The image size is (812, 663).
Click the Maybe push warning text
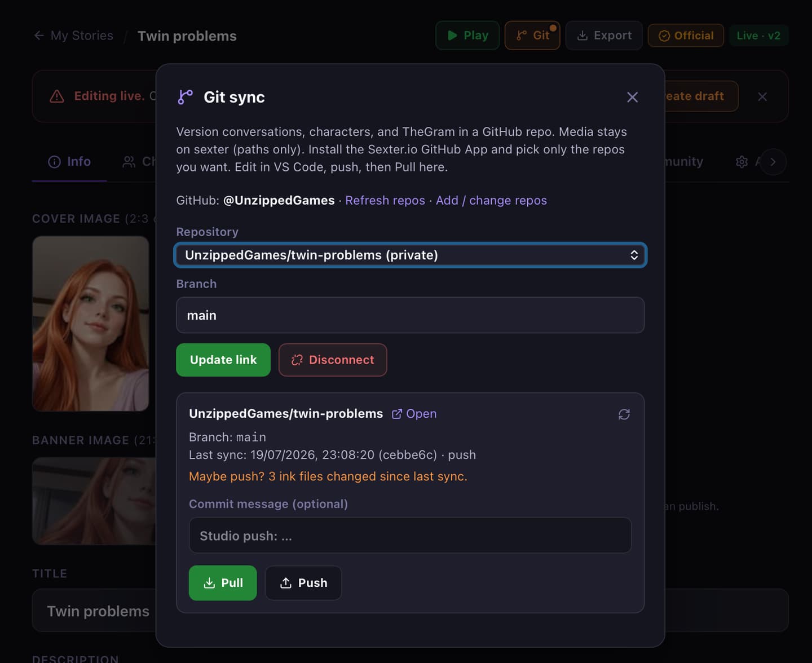(x=328, y=476)
